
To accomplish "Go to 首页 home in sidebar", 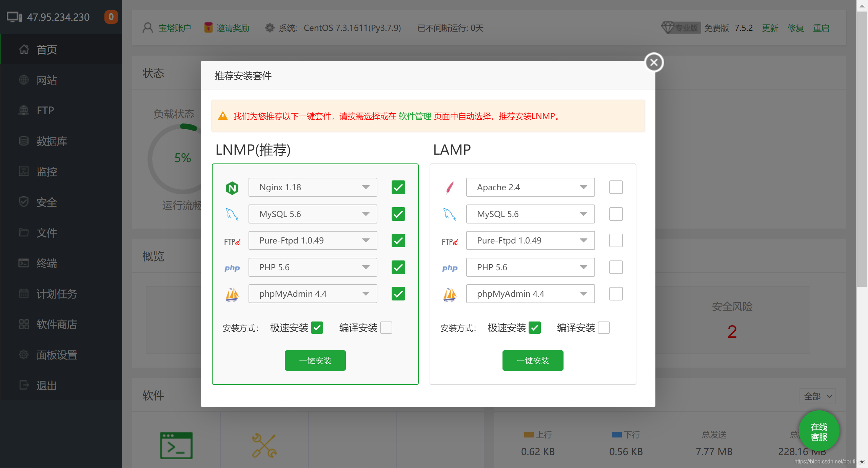I will 61,50.
